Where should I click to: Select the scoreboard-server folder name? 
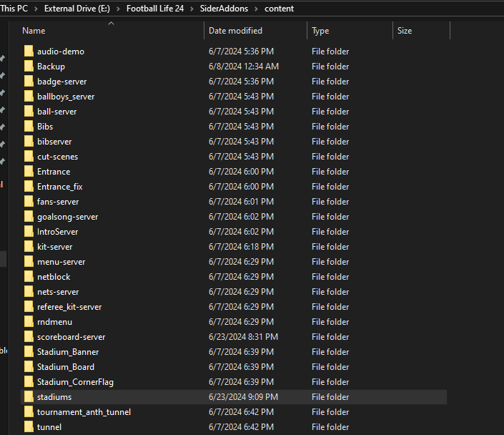tap(71, 336)
